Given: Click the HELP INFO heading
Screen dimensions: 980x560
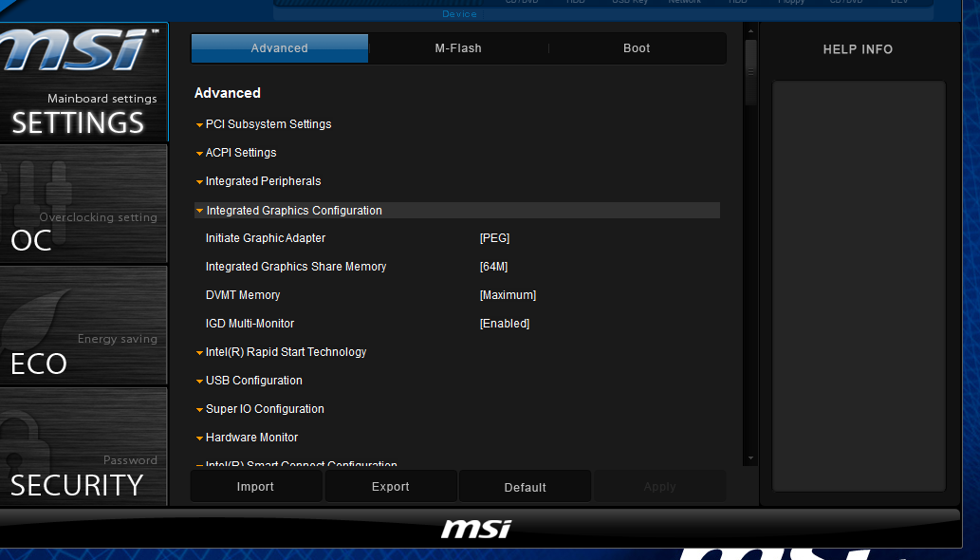Looking at the screenshot, I should [x=858, y=49].
